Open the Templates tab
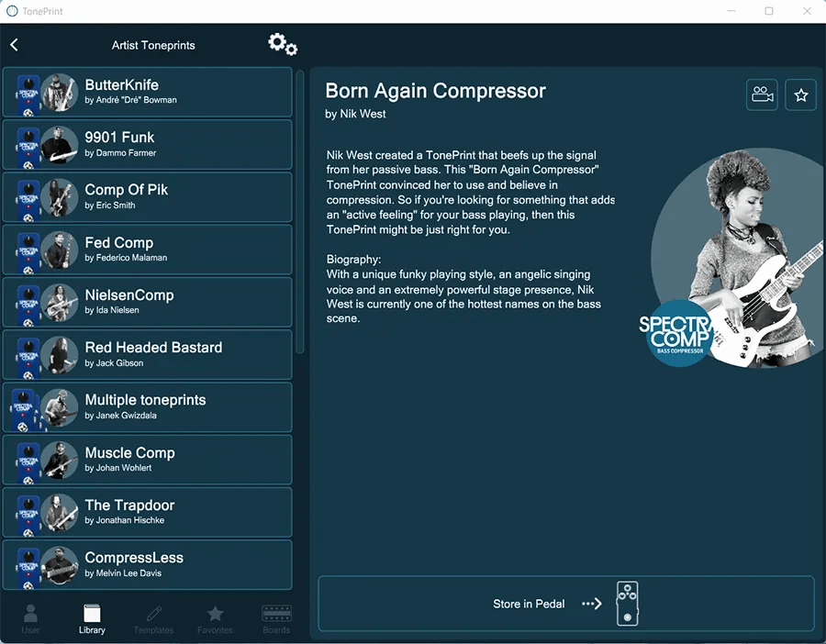826x644 pixels. click(x=153, y=619)
